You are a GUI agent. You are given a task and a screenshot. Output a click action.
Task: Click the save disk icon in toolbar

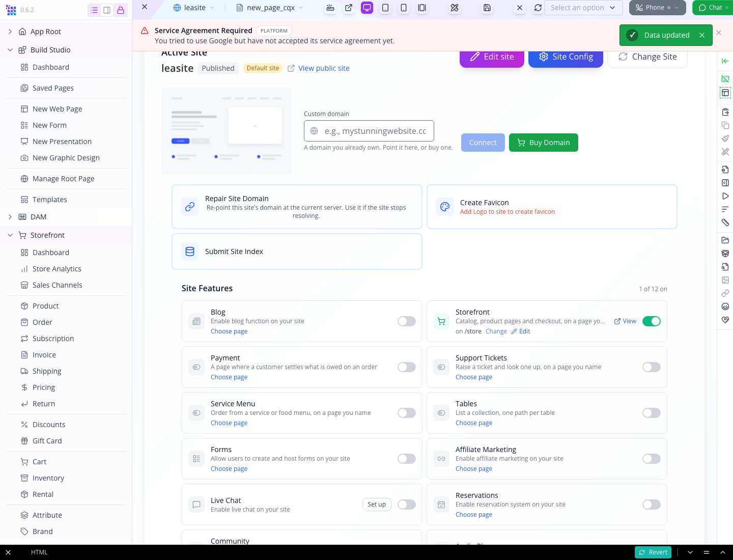487,8
